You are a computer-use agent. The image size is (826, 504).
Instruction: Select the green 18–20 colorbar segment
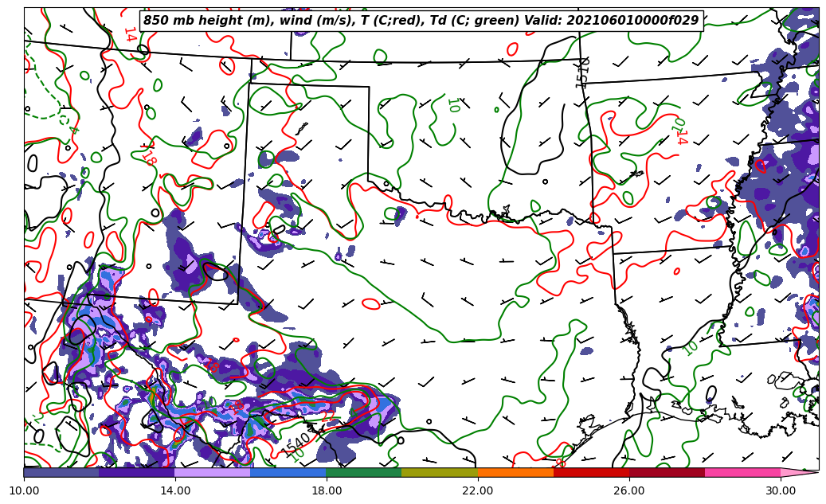[x=364, y=472]
